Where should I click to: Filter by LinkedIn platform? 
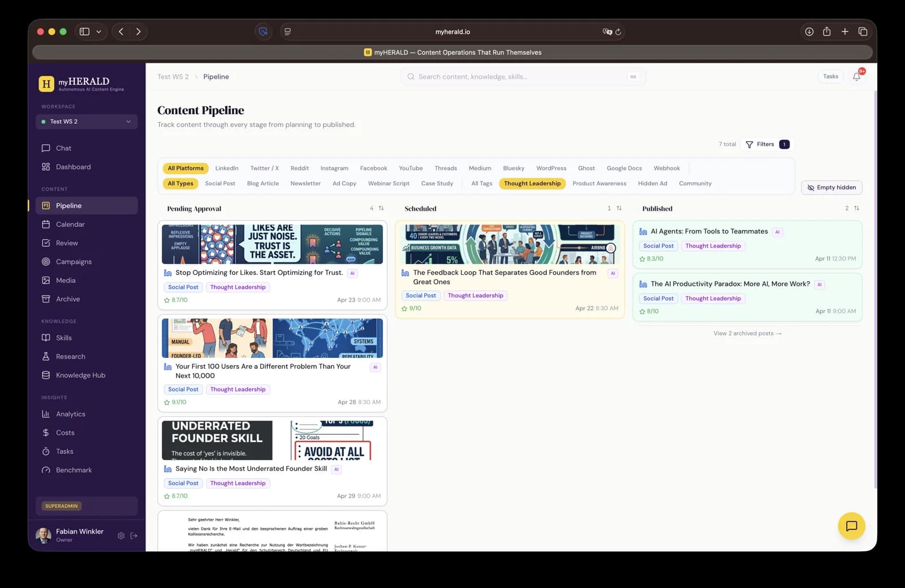tap(227, 168)
